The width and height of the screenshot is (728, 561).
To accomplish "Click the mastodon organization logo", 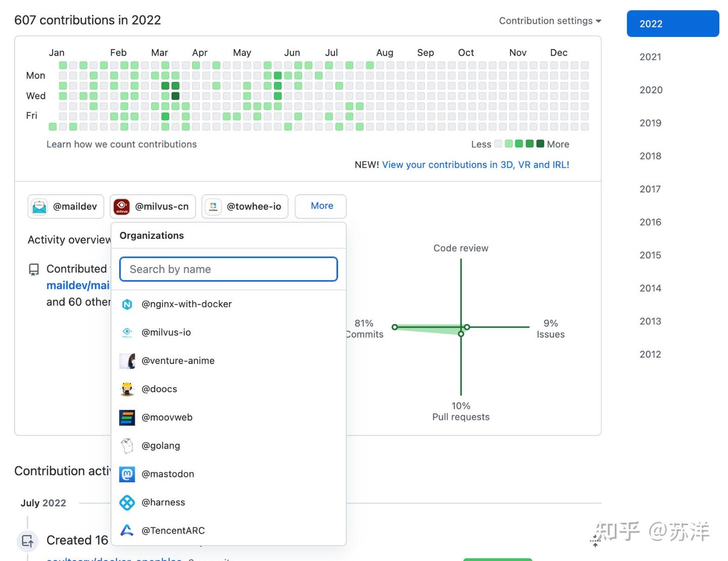I will point(127,474).
